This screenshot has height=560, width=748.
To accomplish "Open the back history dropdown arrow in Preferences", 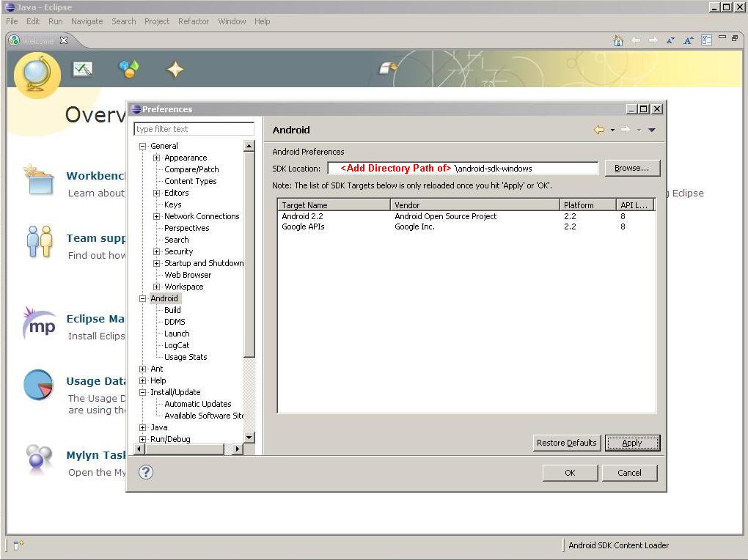I will pyautogui.click(x=612, y=130).
